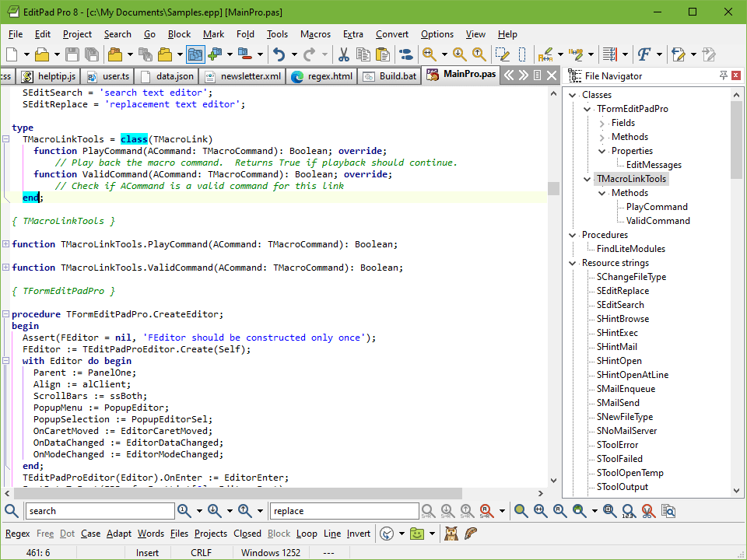Click the Copy Matches magnifier icon
This screenshot has width=747, height=560.
pyautogui.click(x=668, y=511)
